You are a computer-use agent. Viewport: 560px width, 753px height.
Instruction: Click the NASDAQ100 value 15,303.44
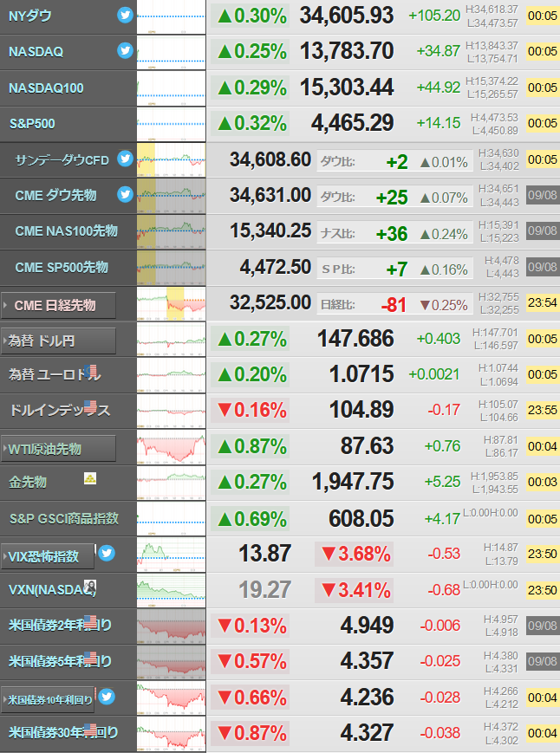tap(347, 88)
